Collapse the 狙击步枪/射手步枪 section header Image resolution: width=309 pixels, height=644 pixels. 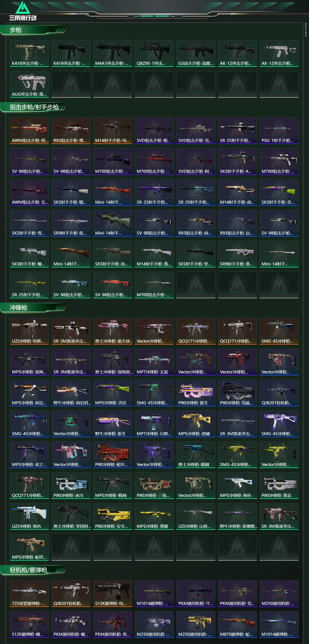pyautogui.click(x=34, y=107)
